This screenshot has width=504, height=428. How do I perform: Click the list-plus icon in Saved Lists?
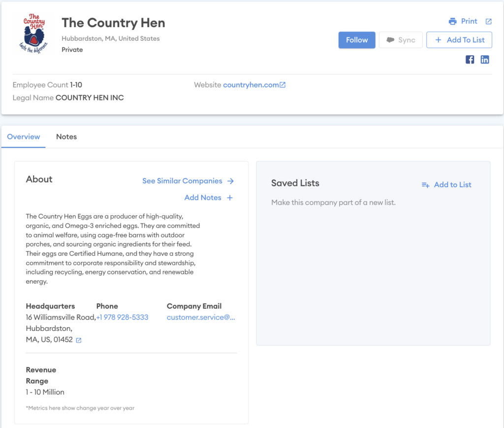(426, 185)
